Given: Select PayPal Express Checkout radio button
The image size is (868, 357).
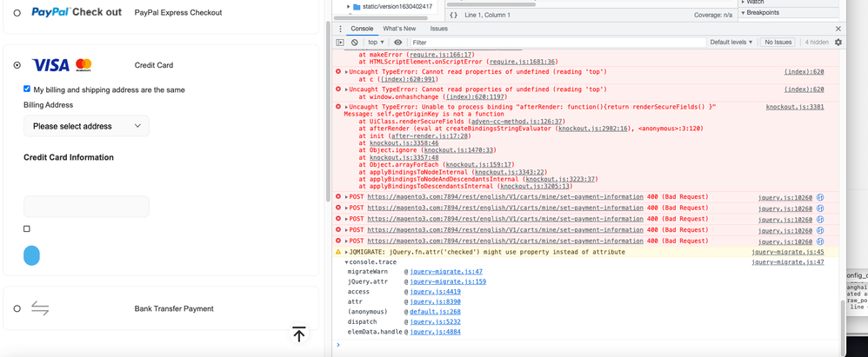Looking at the screenshot, I should [x=17, y=13].
